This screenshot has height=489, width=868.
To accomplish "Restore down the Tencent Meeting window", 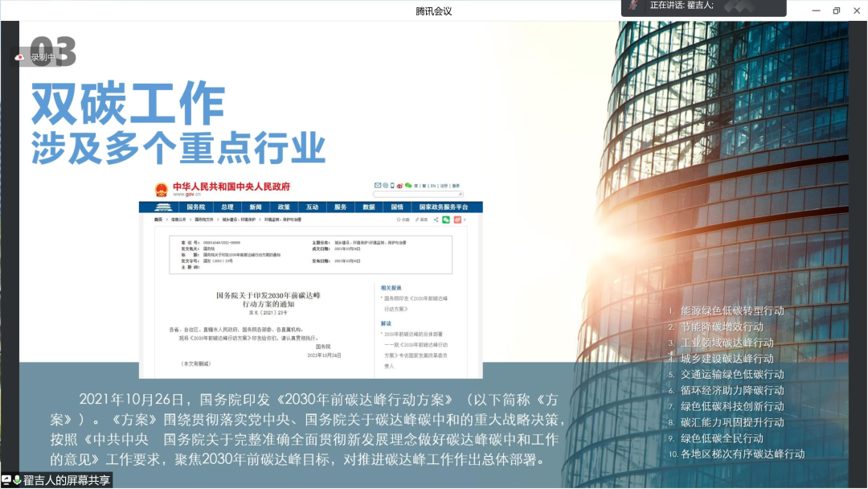I will [x=837, y=10].
